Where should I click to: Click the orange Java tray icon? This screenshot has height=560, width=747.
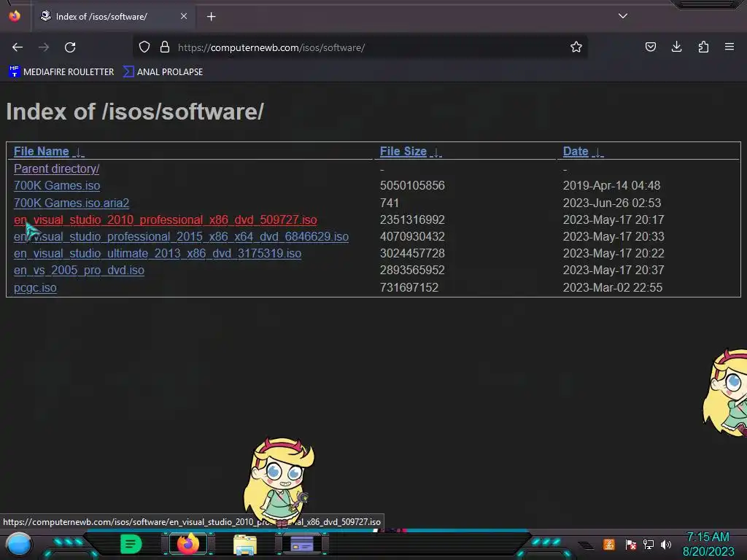click(608, 544)
